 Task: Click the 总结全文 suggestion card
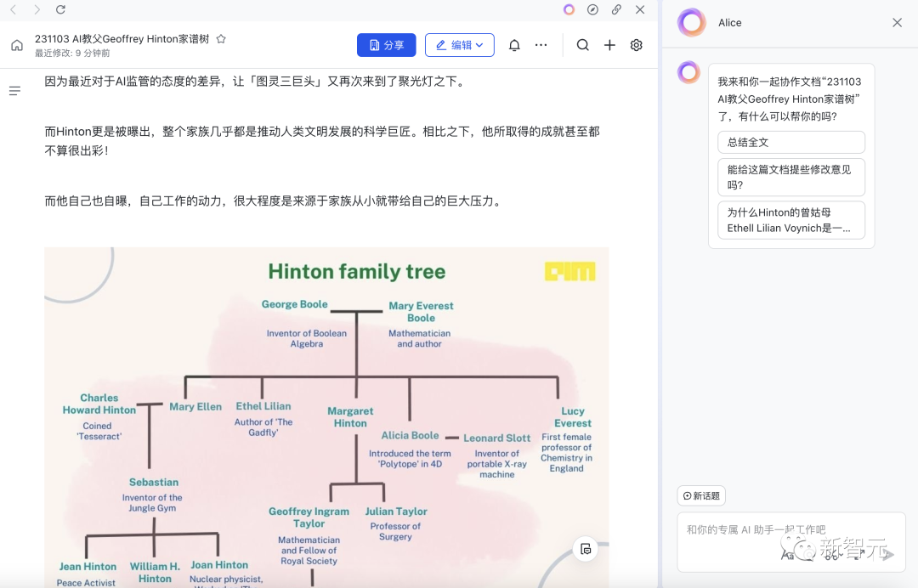click(x=790, y=142)
